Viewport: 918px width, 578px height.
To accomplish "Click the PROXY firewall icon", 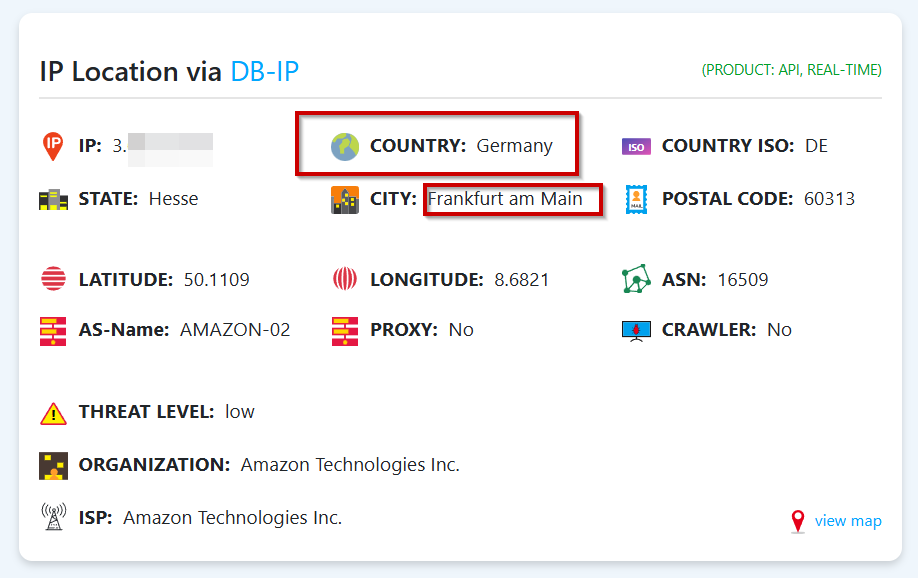I will tap(345, 331).
